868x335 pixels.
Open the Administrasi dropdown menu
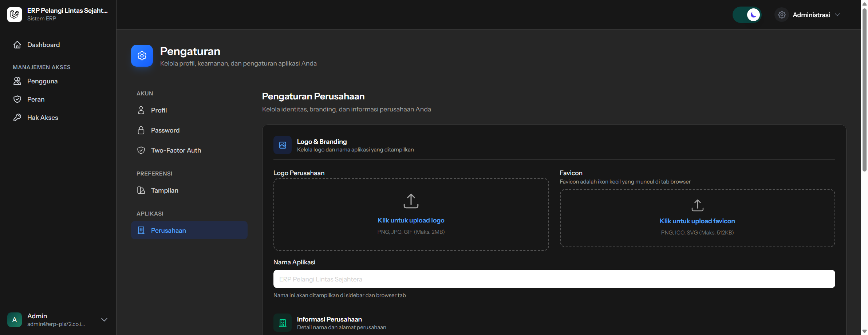point(811,15)
